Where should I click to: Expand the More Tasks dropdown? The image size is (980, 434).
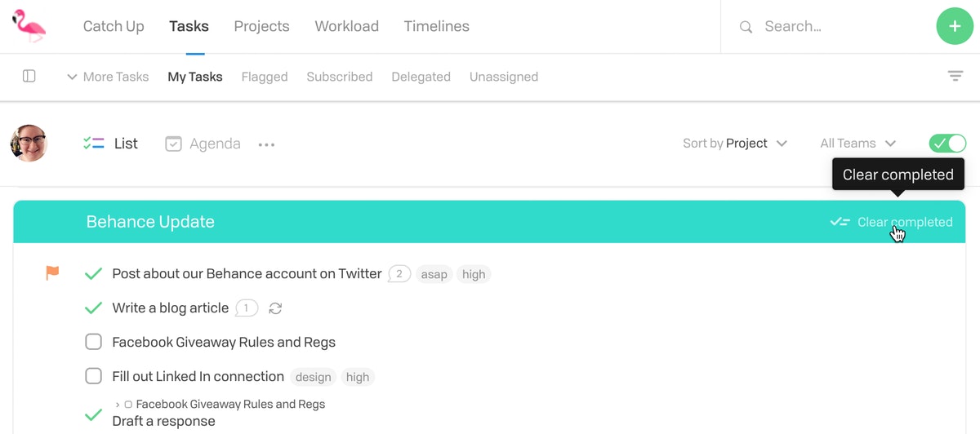pos(108,77)
